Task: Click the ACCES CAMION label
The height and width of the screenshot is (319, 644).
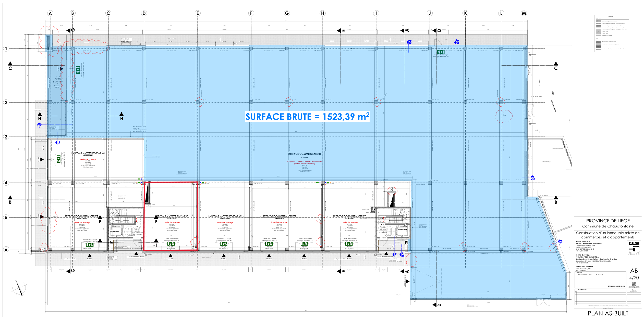Action: [x=405, y=281]
